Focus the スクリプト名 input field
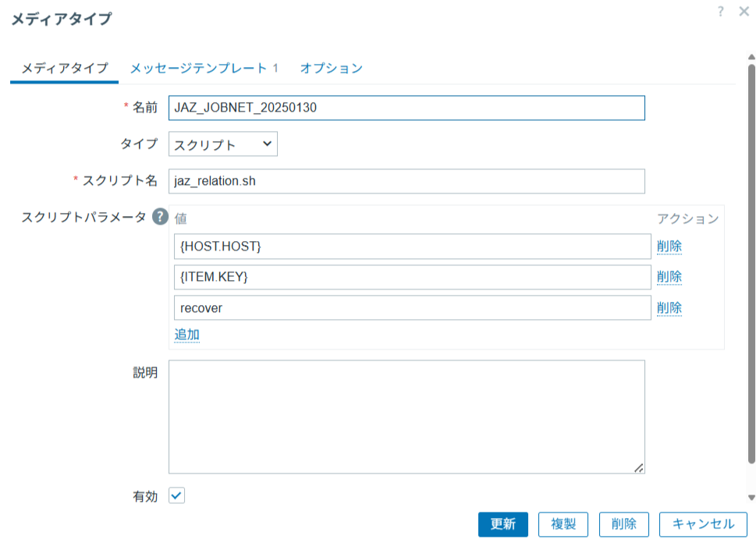 point(406,181)
